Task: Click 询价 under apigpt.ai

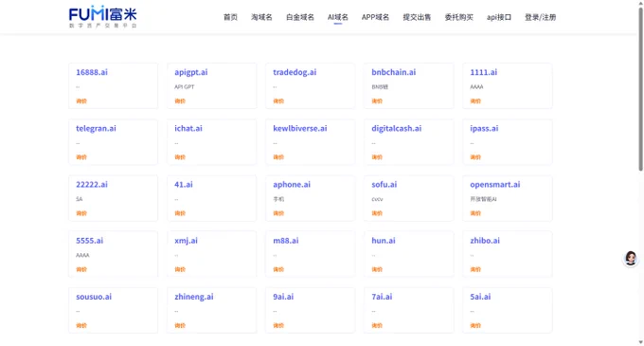Action: coord(180,101)
